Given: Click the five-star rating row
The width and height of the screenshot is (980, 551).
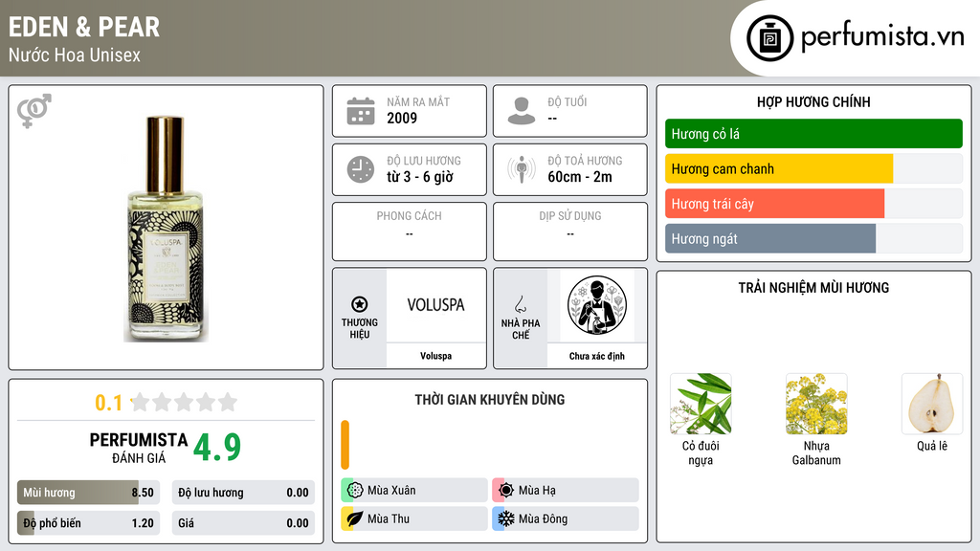Looking at the screenshot, I should click(184, 402).
